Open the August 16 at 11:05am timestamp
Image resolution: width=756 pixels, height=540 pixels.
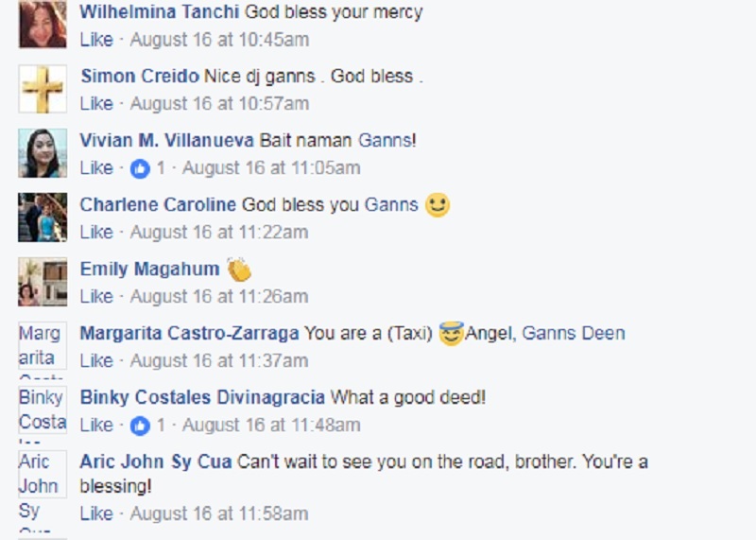tap(271, 168)
